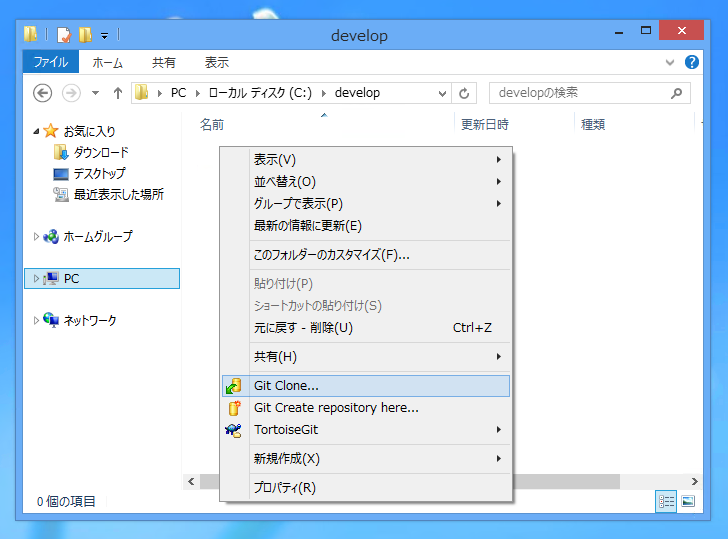Click the Properties icon in quick access toolbar
The image size is (728, 539).
64,35
